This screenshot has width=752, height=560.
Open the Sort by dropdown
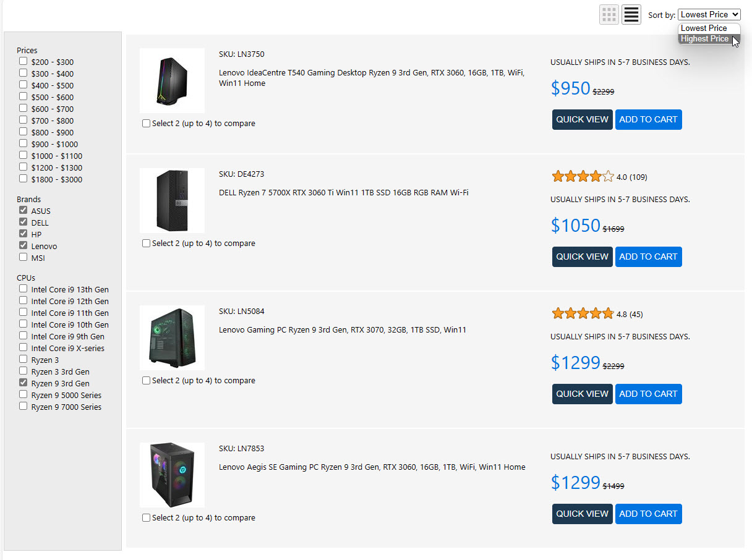(x=709, y=15)
